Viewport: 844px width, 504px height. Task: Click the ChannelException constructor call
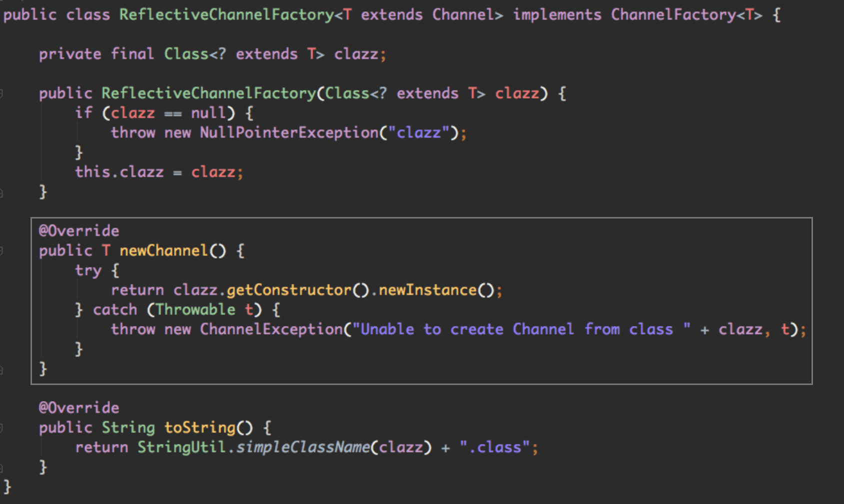[x=271, y=329]
